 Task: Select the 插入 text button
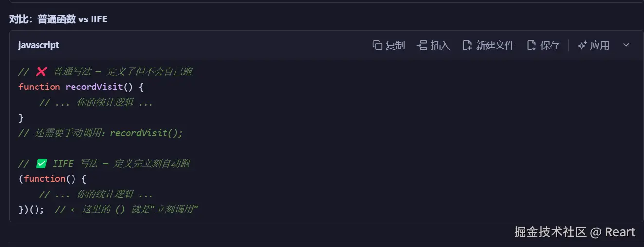441,45
